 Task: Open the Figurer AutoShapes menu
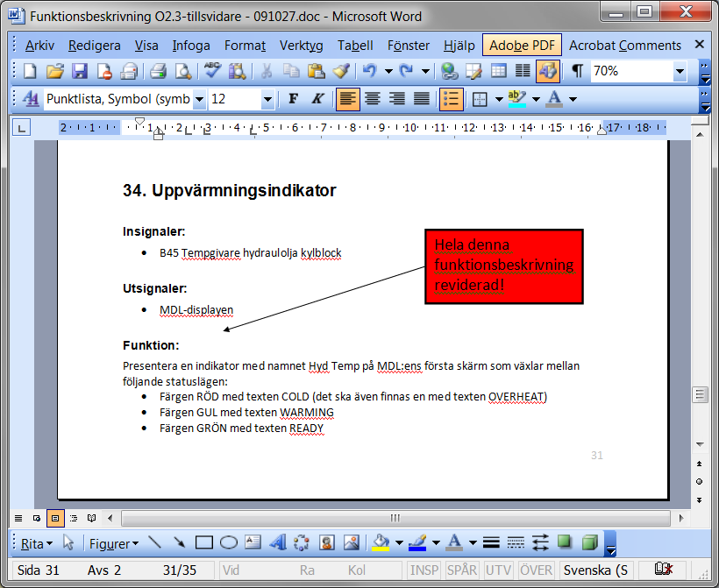pyautogui.click(x=114, y=543)
